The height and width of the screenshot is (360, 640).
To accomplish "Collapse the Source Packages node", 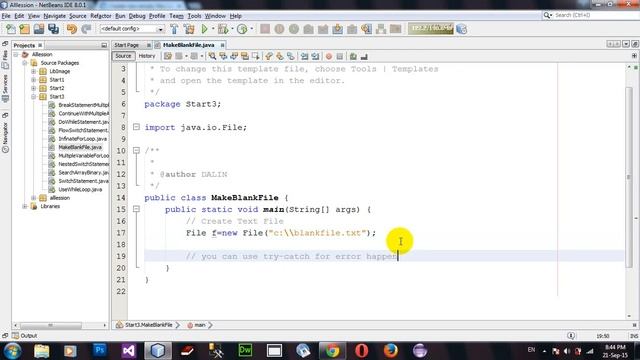I will (25, 63).
